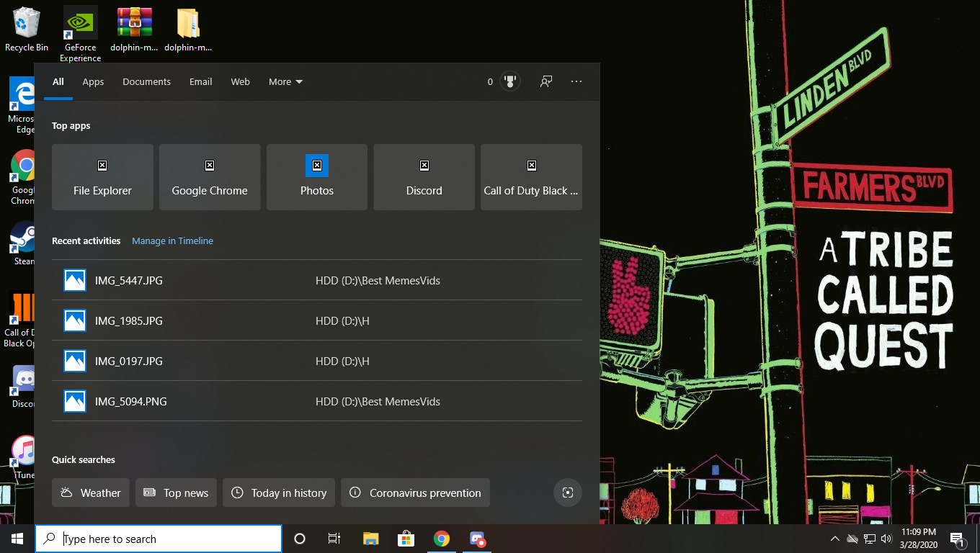This screenshot has height=553, width=980.
Task: Switch to Chrome on the taskbar
Action: point(442,539)
